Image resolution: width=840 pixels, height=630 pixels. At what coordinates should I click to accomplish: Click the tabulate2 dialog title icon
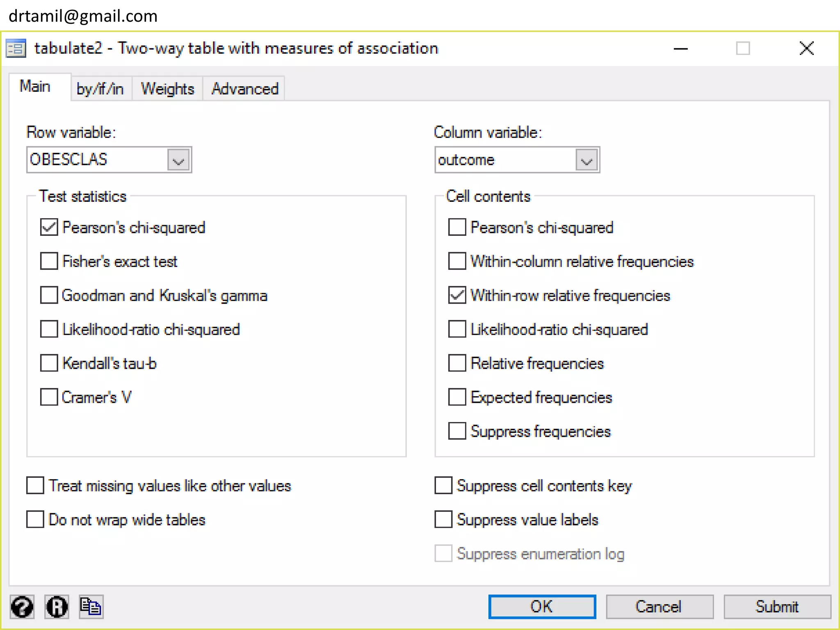[x=16, y=48]
